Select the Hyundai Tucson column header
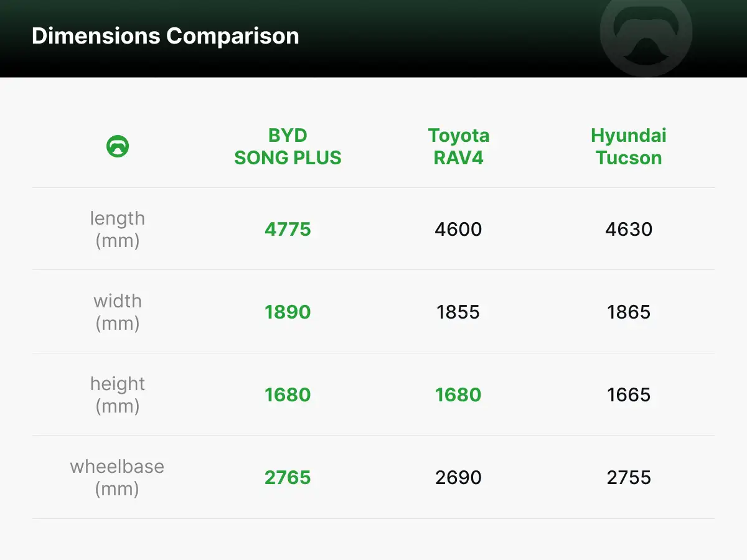 pyautogui.click(x=629, y=147)
